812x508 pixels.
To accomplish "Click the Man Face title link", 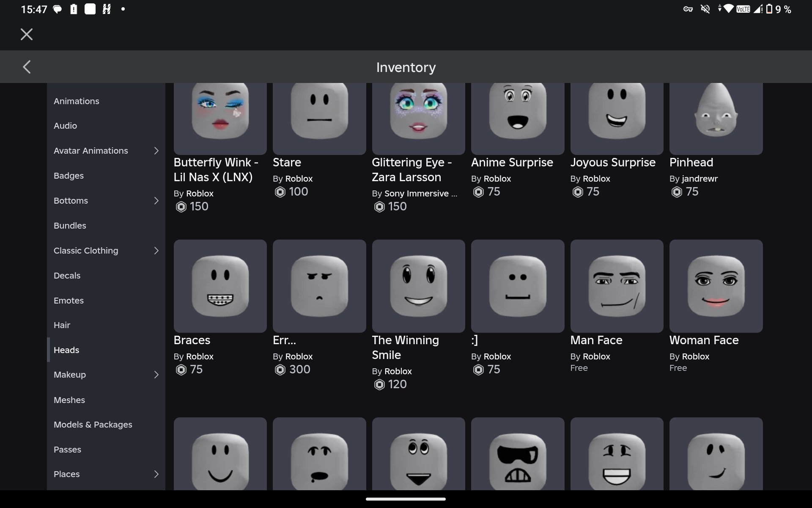I will 596,340.
